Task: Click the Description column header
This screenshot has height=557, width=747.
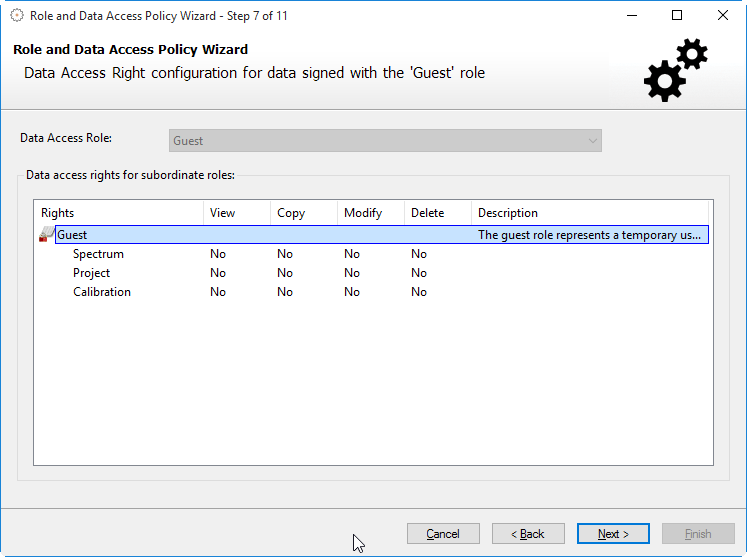Action: pos(590,213)
